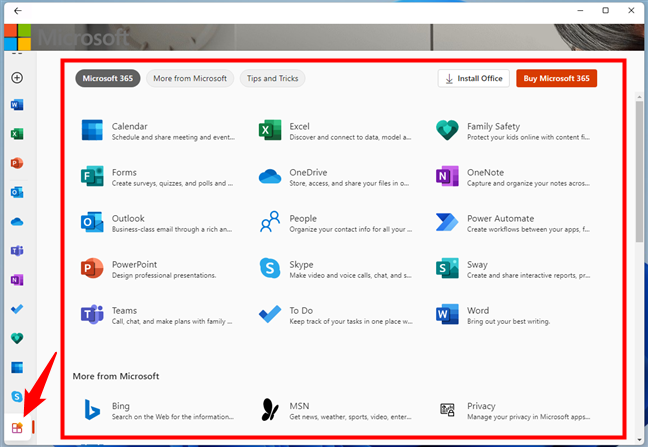
Task: Open the Teams title link
Action: (x=124, y=310)
